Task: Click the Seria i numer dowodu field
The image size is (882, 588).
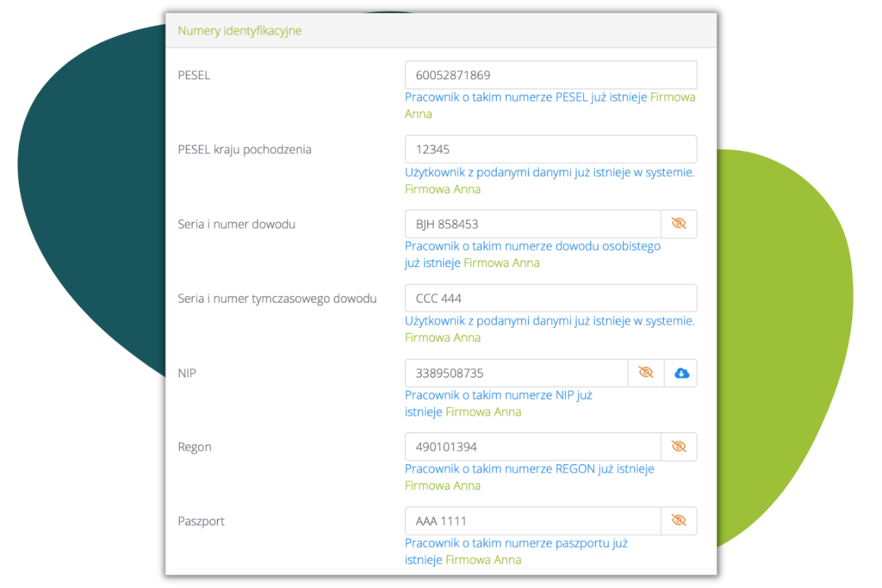Action: click(532, 224)
